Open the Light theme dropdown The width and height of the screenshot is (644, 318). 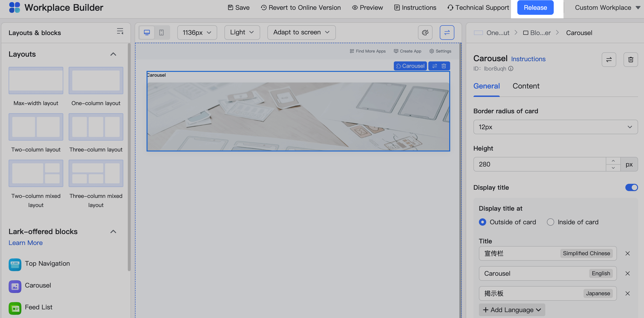tap(242, 32)
